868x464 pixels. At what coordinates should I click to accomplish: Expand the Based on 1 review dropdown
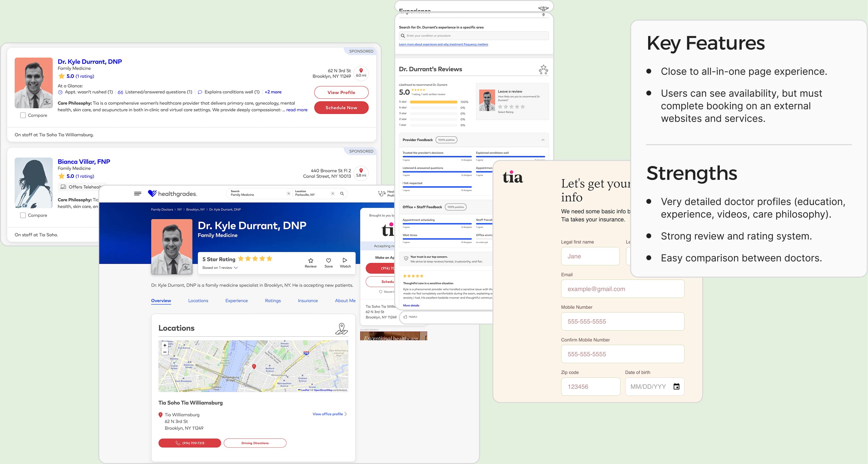[236, 268]
